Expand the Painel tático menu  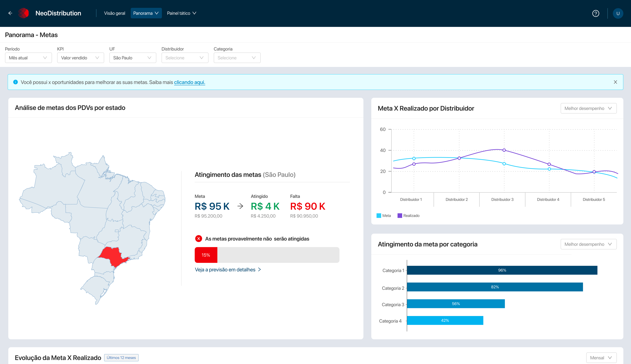(x=182, y=13)
